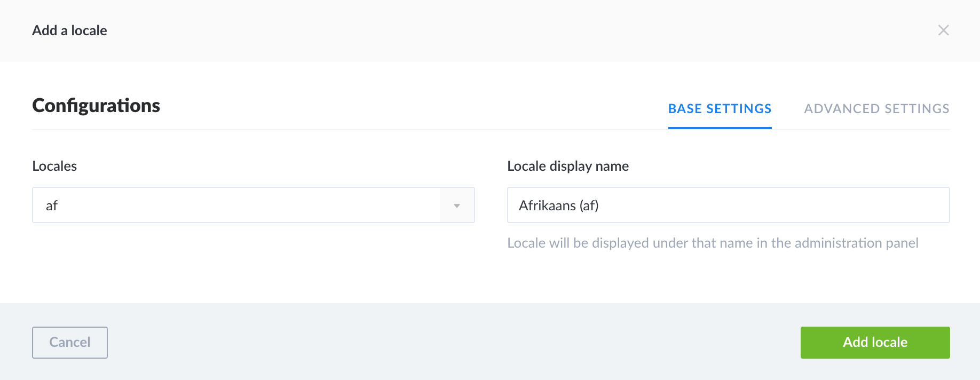The image size is (980, 380).
Task: Click the X icon in the header
Action: point(944,30)
